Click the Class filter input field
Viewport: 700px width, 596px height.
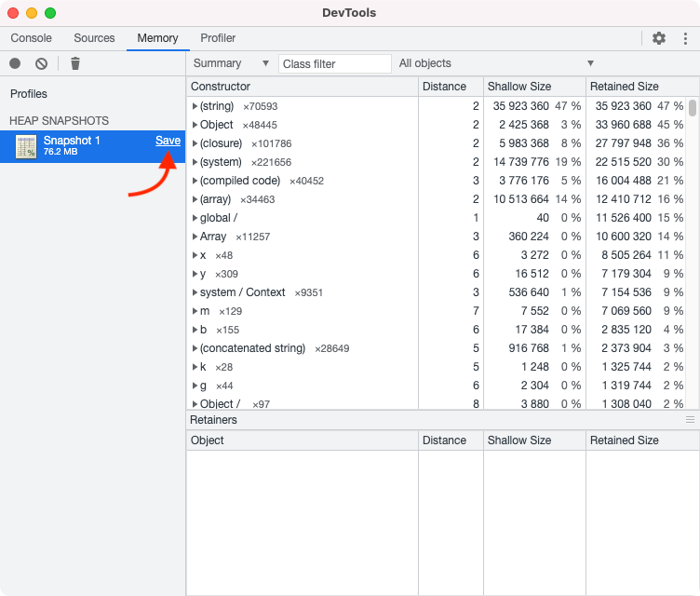tap(335, 63)
